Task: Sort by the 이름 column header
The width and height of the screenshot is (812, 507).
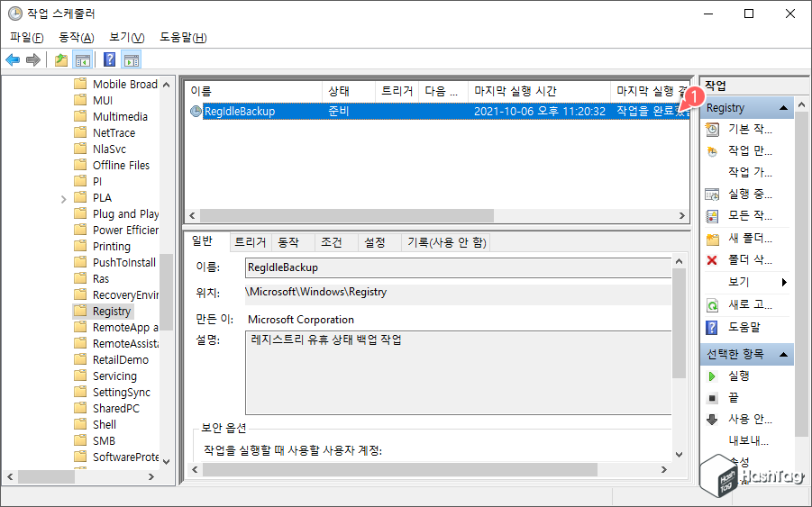Action: pos(254,92)
